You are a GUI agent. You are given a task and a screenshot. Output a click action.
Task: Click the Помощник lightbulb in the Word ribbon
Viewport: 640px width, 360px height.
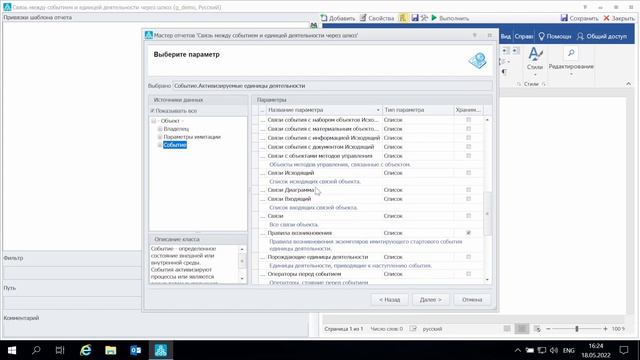(554, 36)
